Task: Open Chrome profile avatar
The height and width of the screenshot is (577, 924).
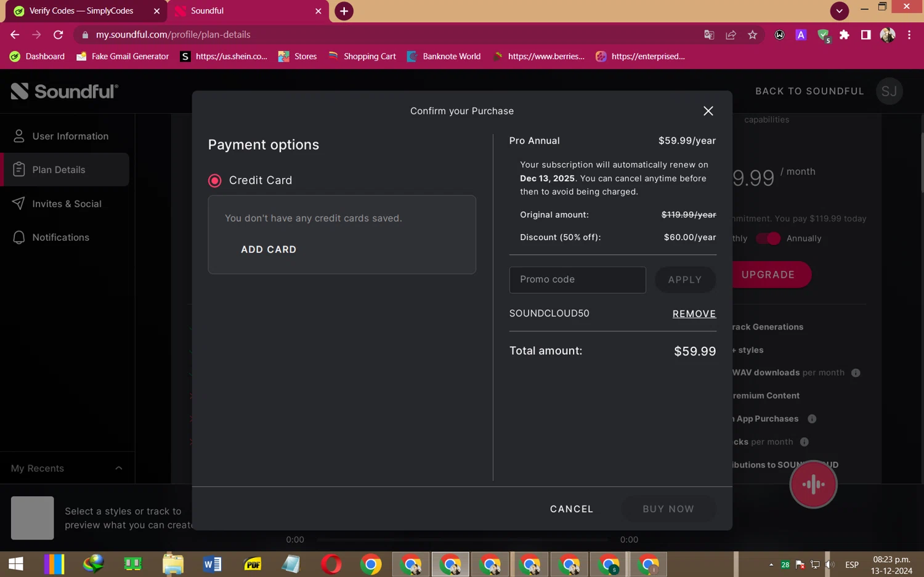Action: [x=888, y=35]
